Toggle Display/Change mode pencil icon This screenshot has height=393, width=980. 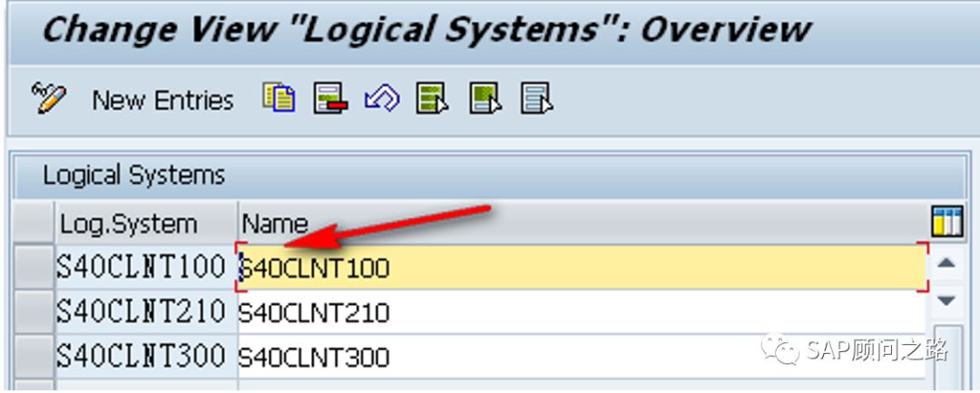coord(49,99)
